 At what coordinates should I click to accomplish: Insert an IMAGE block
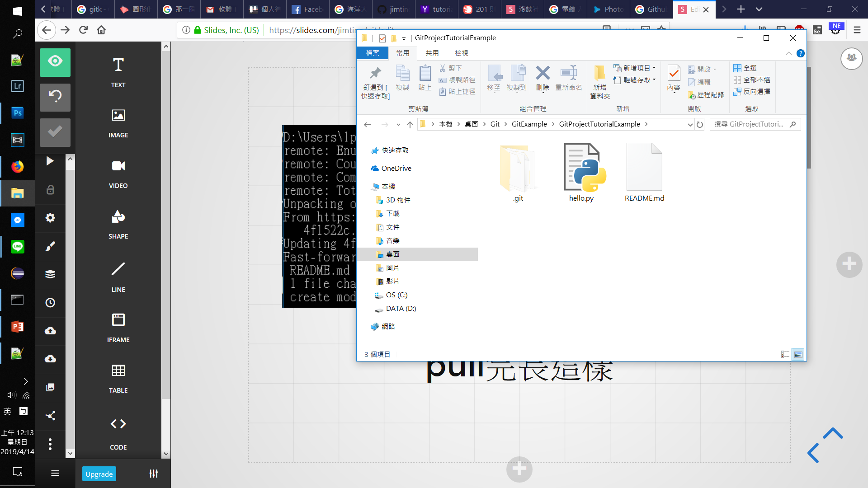click(118, 122)
